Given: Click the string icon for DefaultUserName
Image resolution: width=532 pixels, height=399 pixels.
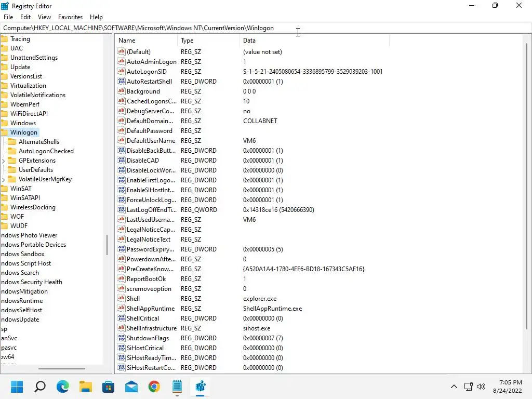Looking at the screenshot, I should [x=122, y=140].
